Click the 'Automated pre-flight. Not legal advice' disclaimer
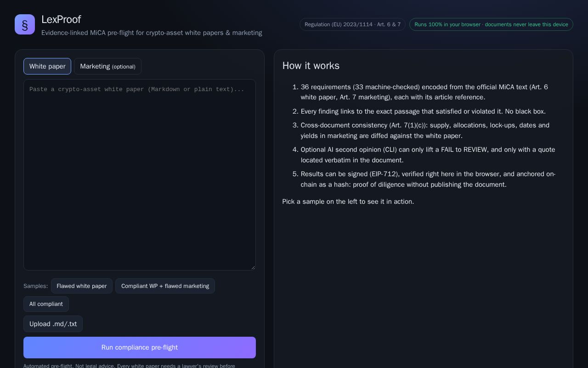 [129, 366]
